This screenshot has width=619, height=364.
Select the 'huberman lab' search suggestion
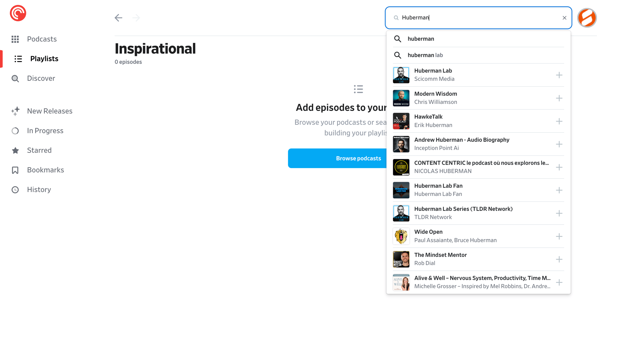pyautogui.click(x=478, y=55)
